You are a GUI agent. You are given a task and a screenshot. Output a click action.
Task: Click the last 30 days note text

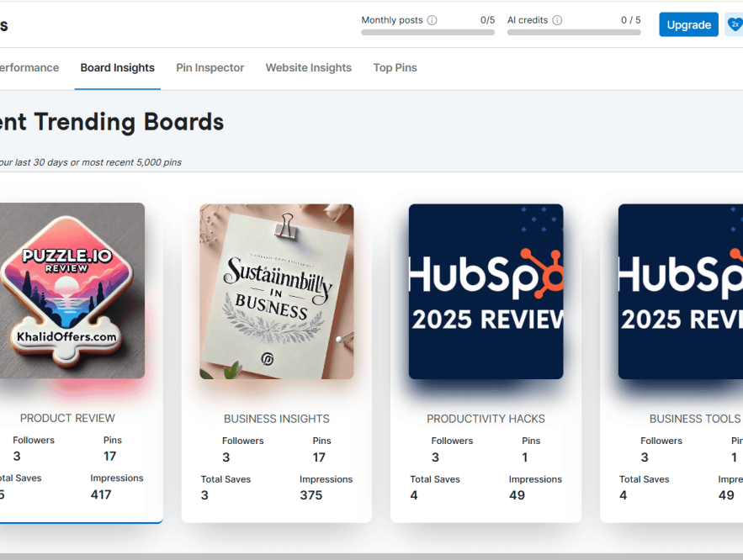[x=91, y=162]
